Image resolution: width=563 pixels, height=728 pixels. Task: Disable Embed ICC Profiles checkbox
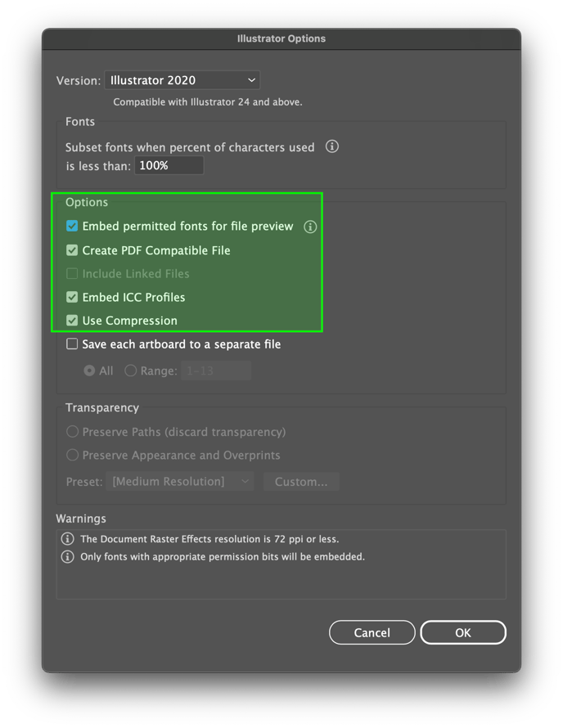73,297
